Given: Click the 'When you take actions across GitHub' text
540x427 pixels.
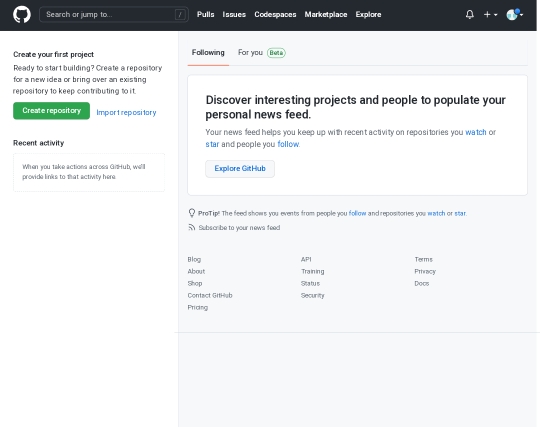Looking at the screenshot, I should point(84,171).
